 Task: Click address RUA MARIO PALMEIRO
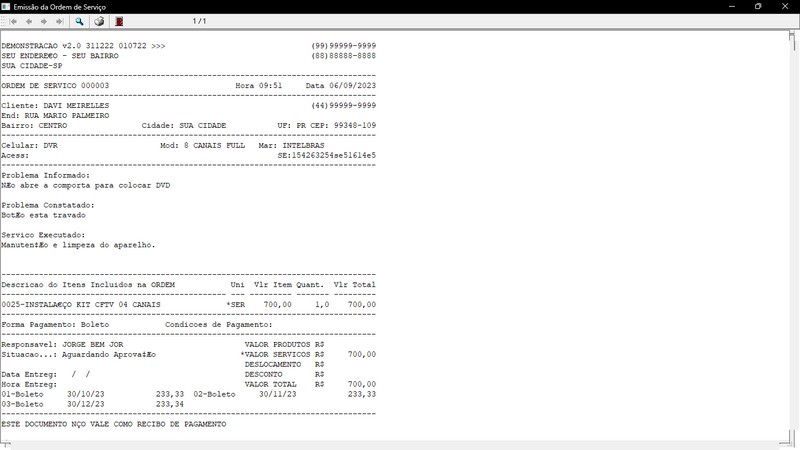click(x=67, y=116)
